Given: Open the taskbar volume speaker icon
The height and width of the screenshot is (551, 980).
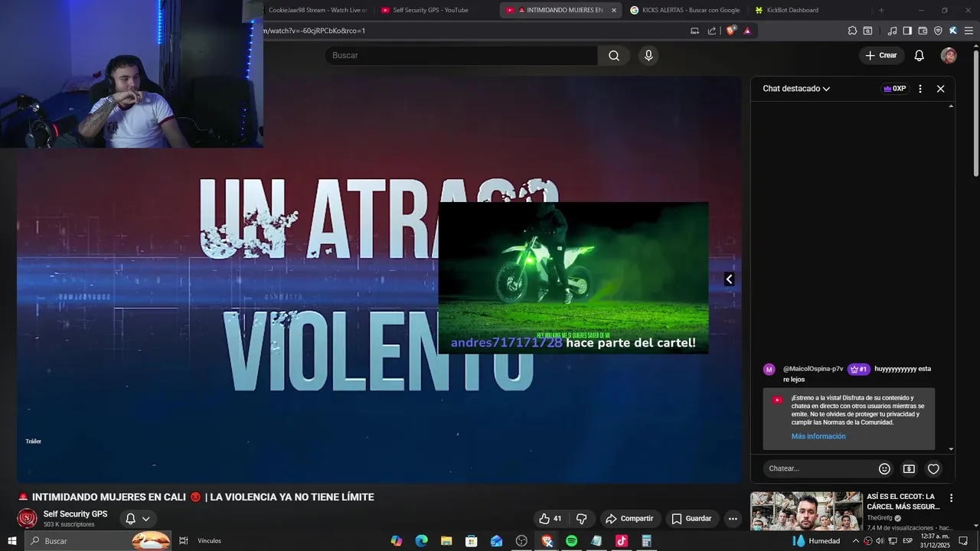Looking at the screenshot, I should (879, 541).
